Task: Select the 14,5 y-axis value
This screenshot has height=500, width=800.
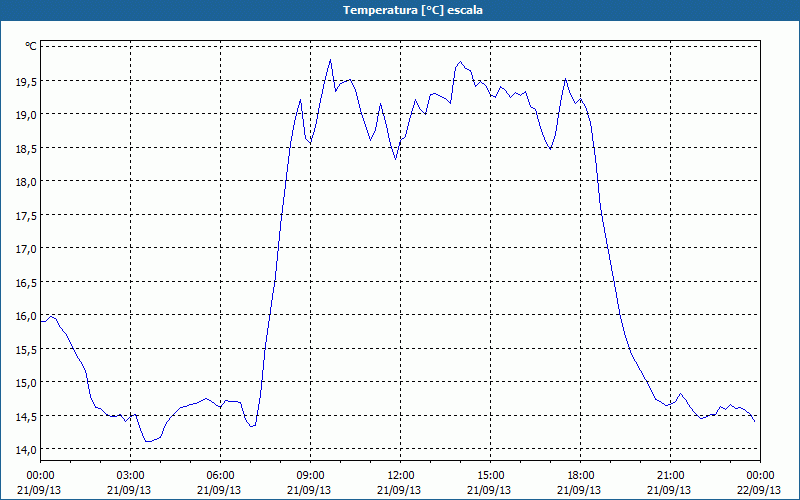Action: (26, 416)
